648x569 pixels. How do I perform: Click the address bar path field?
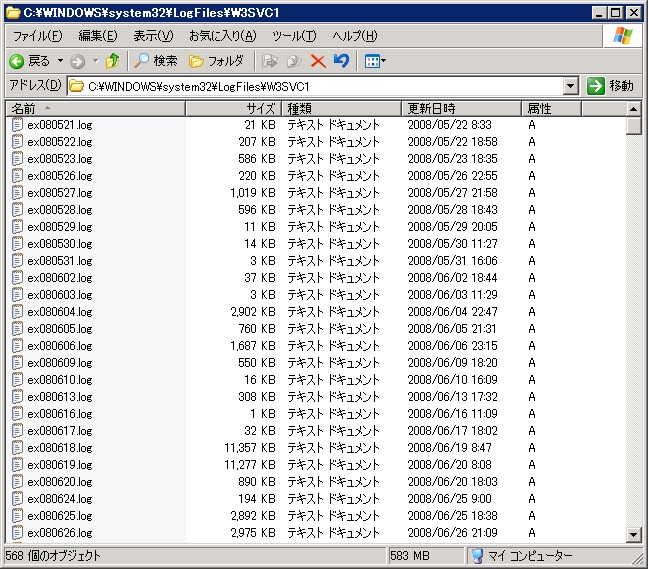[320, 86]
